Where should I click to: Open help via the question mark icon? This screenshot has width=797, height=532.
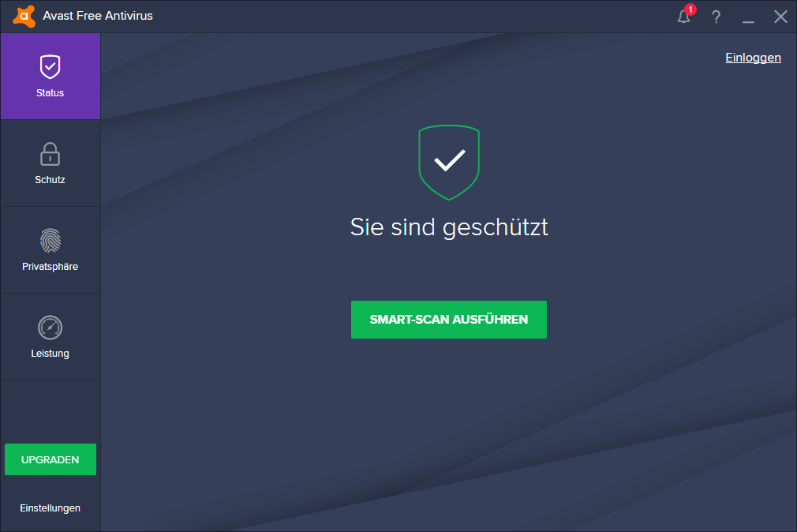click(x=717, y=17)
